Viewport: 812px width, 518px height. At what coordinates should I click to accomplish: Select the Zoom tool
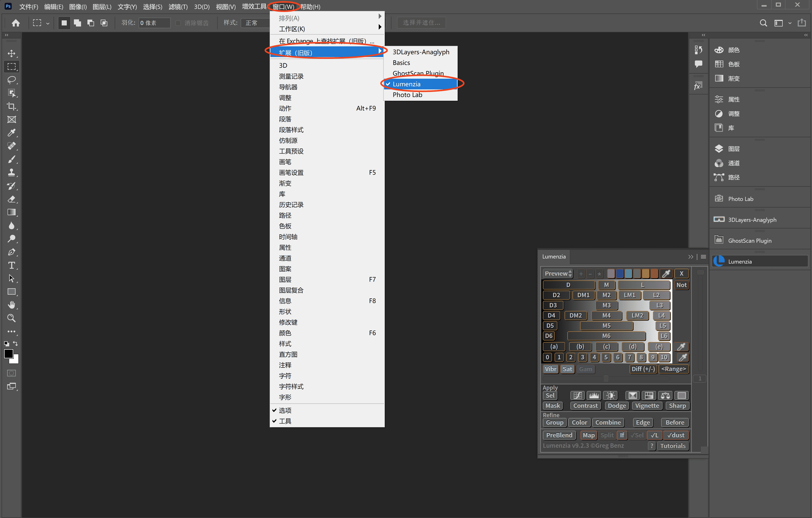11,318
